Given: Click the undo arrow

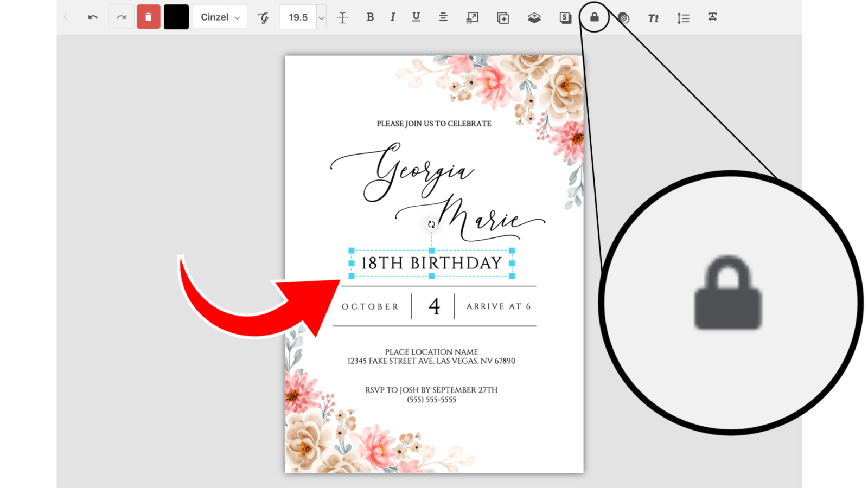Looking at the screenshot, I should 92,17.
